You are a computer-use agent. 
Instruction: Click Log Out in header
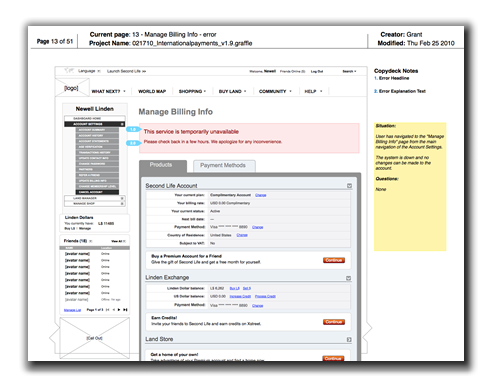(317, 71)
